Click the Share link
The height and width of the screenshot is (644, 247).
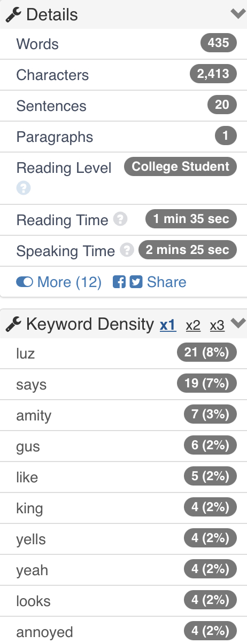click(x=166, y=282)
